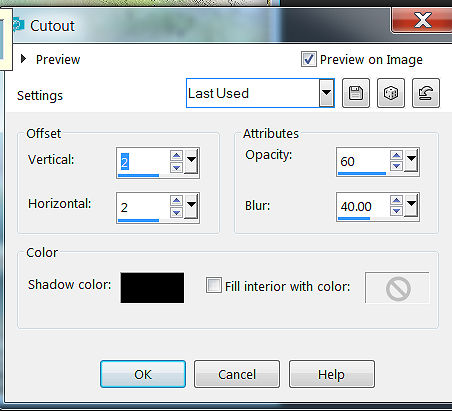Click the Horizontal offset value field
452x411 pixels.
click(x=143, y=207)
